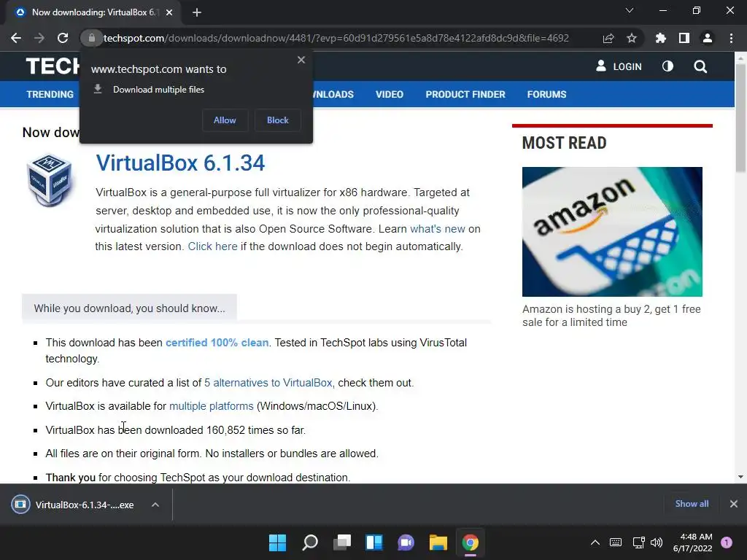747x560 pixels.
Task: Bookmark this page with the star icon
Action: click(x=632, y=38)
